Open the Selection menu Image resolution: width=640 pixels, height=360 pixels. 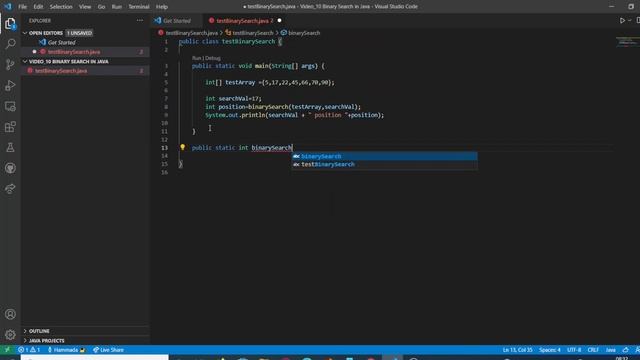(x=61, y=7)
